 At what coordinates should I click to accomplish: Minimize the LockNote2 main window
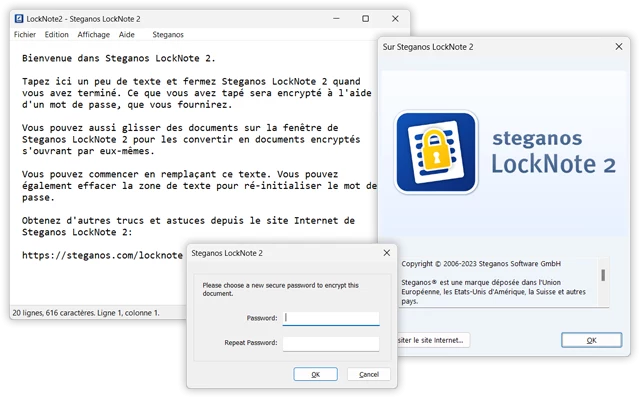(336, 19)
